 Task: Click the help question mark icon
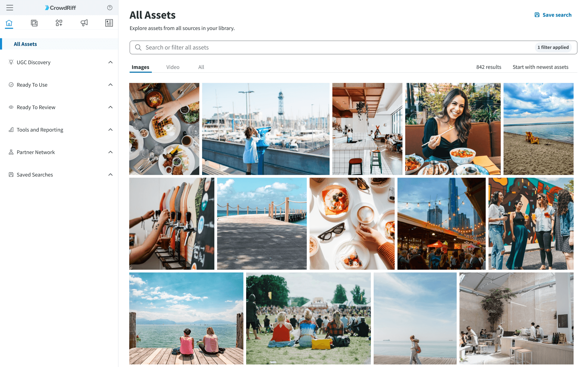click(110, 8)
